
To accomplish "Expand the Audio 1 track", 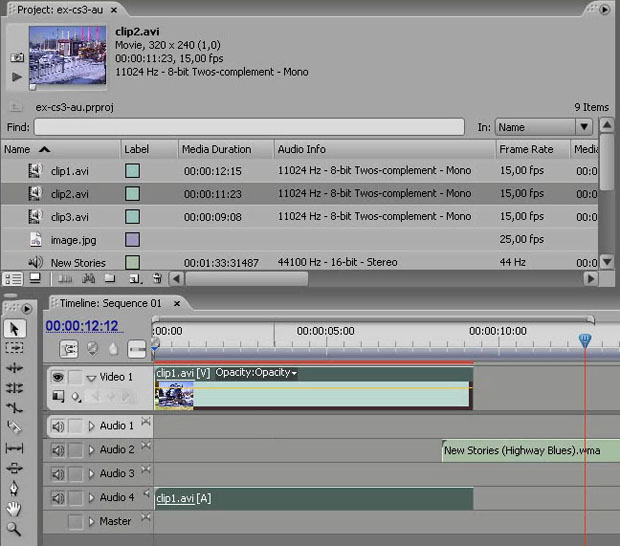I will [x=92, y=426].
